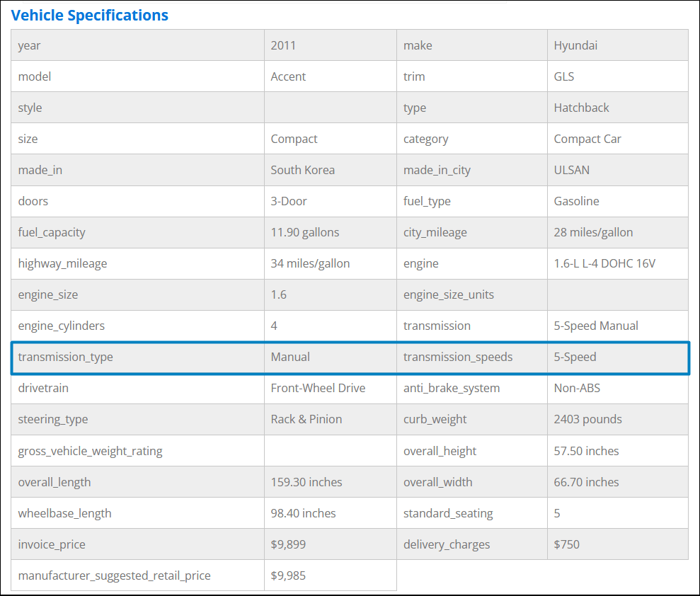Click the 5-Speed transmission_speeds value
The image size is (700, 596).
(575, 357)
